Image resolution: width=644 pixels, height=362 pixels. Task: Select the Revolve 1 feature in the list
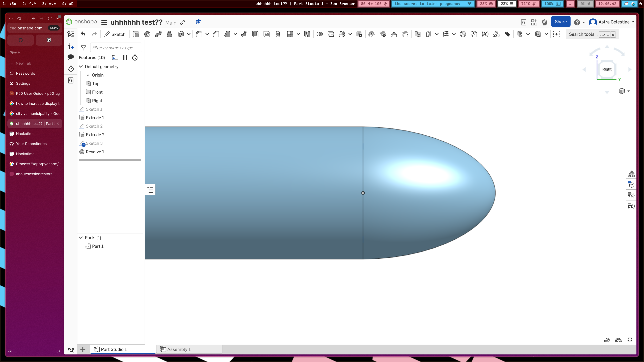pyautogui.click(x=95, y=152)
